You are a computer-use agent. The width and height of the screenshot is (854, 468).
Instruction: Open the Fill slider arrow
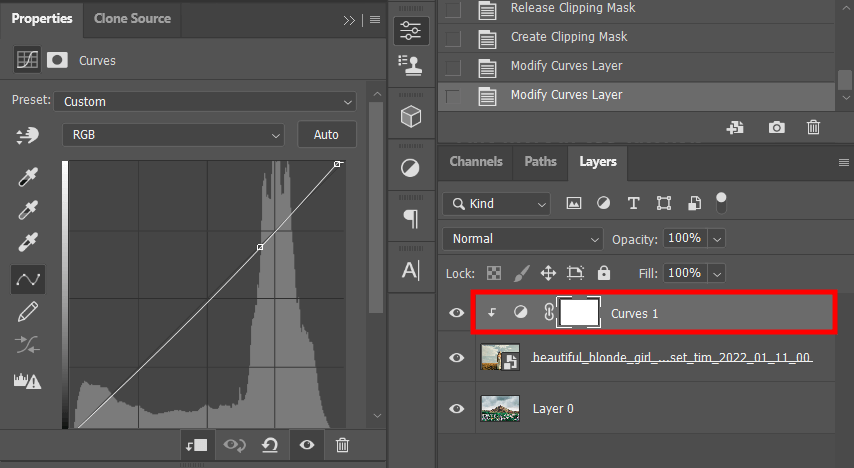coord(717,273)
